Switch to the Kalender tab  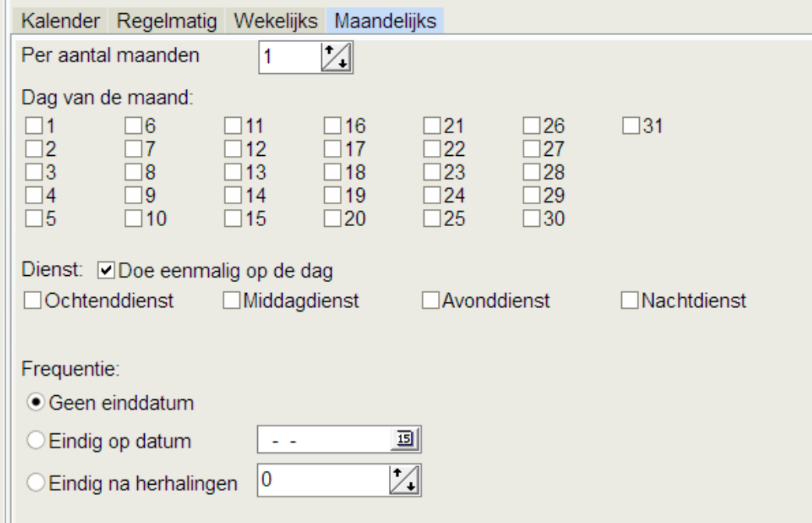point(62,21)
